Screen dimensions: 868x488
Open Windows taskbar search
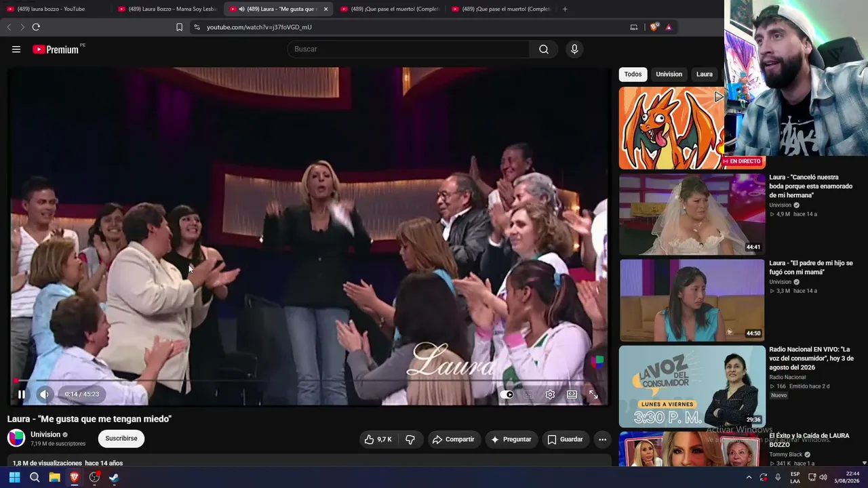point(35,477)
